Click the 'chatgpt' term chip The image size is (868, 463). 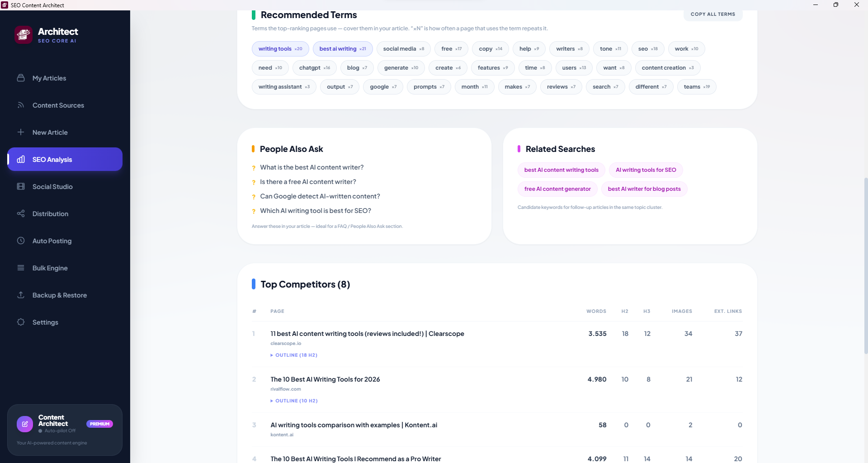(315, 68)
